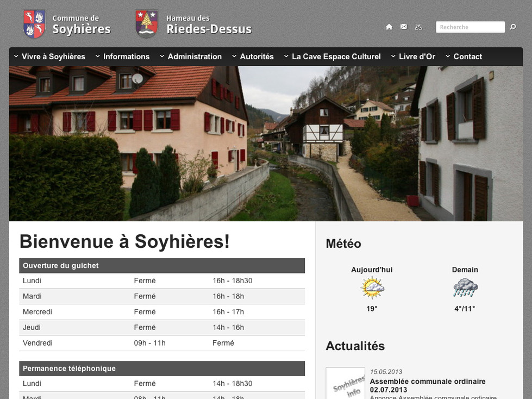Screen dimensions: 532x399
Task: Click the 19° temperature value
Action: (372, 309)
